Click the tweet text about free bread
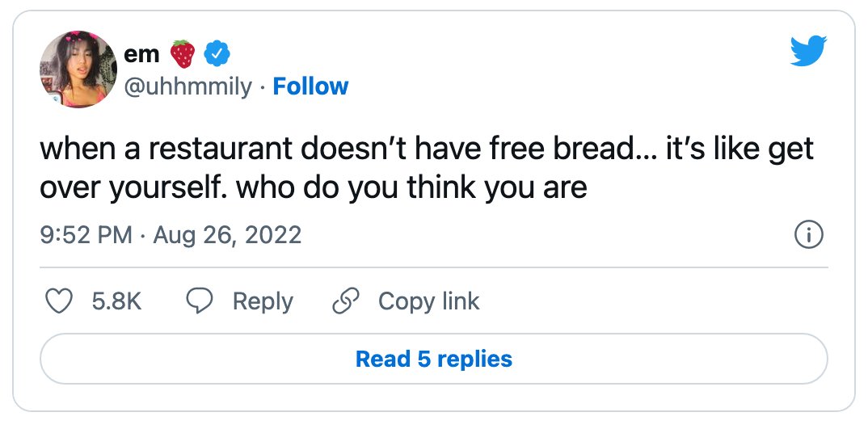Screen dimensions: 868x429 pos(426,168)
